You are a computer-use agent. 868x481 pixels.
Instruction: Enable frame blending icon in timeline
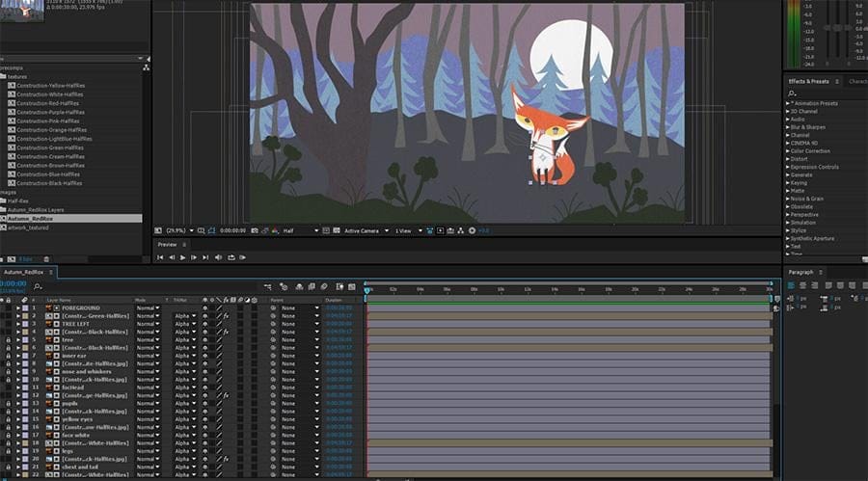312,286
